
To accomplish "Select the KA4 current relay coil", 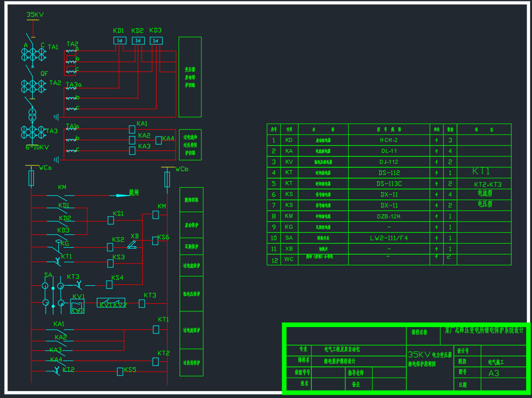I will (x=159, y=140).
